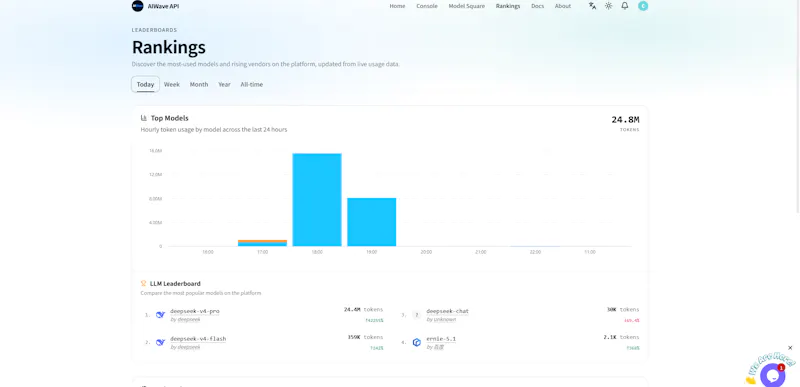Open the ernie-5.1 model link
800x387 pixels.
click(441, 339)
